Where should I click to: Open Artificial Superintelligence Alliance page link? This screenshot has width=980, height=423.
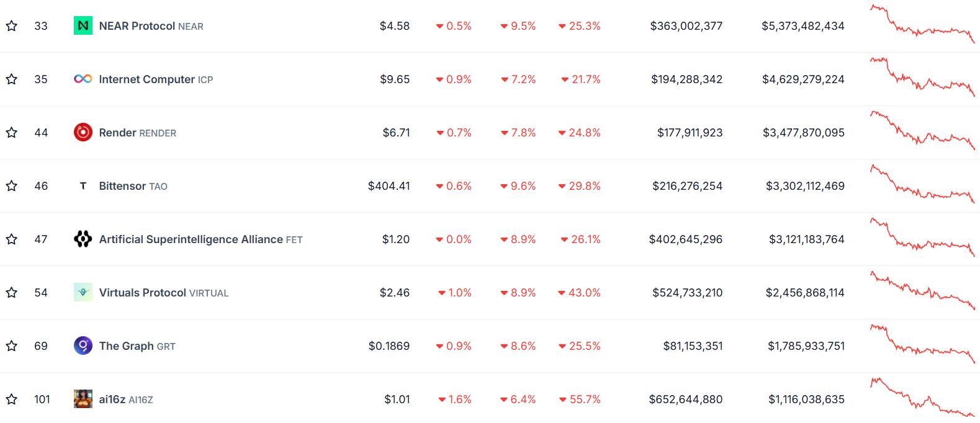pyautogui.click(x=201, y=239)
